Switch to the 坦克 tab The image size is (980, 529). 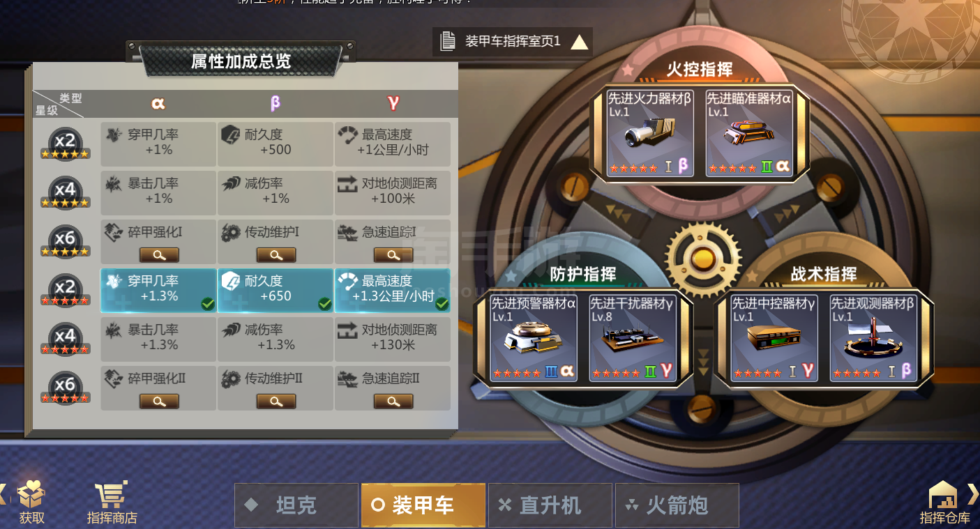(296, 505)
